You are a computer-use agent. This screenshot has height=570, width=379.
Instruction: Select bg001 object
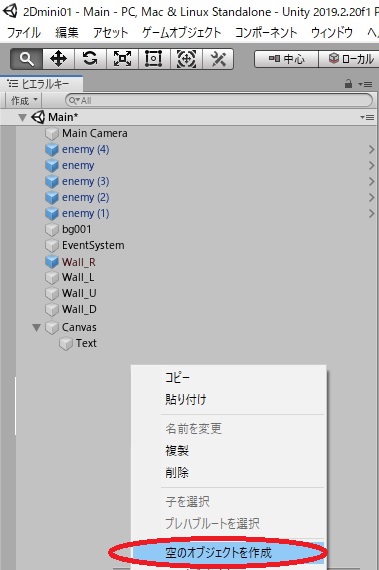76,229
